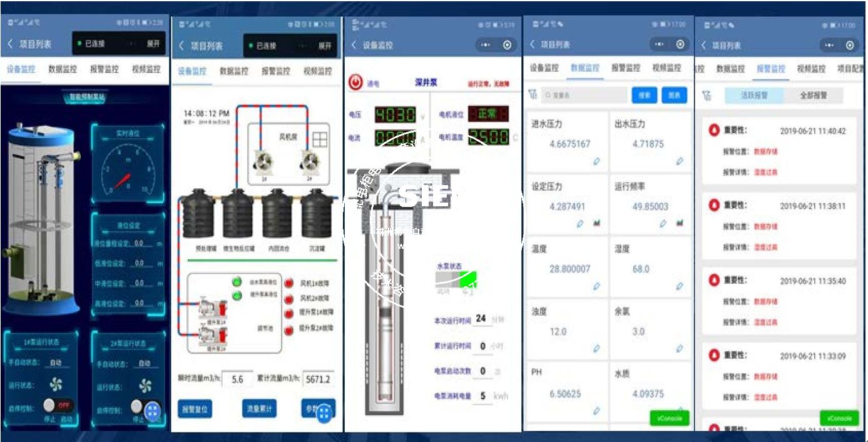
Task: Click the 变量名 search input field
Action: (583, 95)
